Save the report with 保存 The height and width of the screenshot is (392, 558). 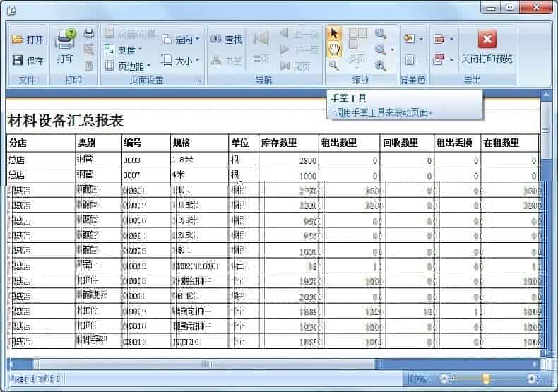(x=28, y=61)
